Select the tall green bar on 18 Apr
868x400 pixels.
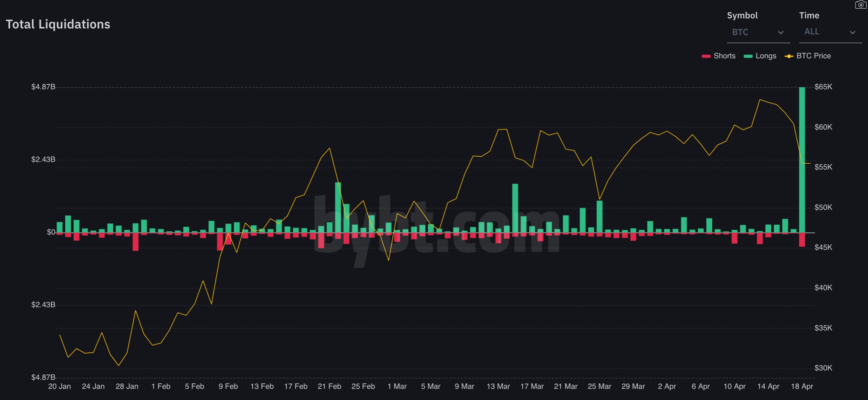coord(802,160)
